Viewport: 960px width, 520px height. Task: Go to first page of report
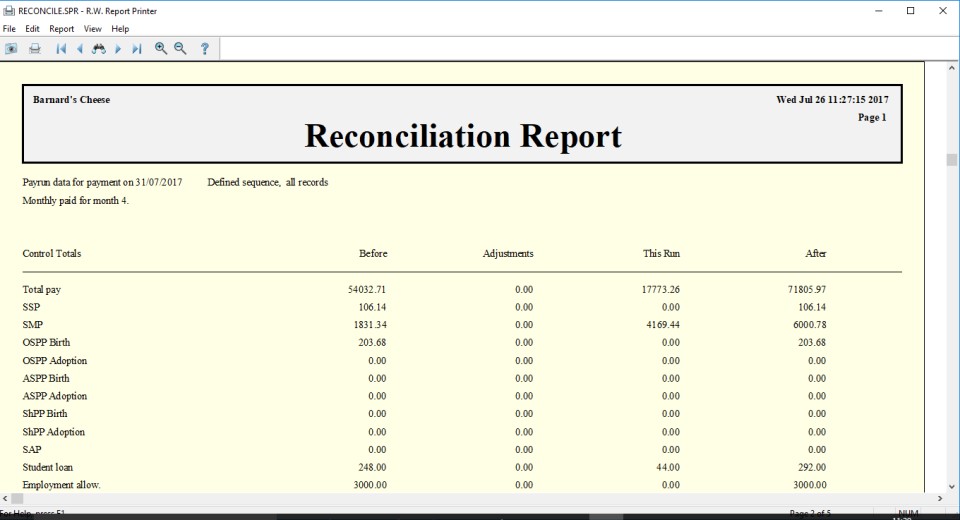pos(61,48)
